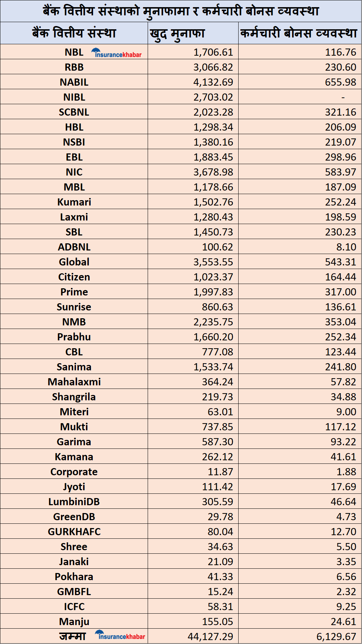The height and width of the screenshot is (644, 362).
Task: Select the GURKHAFC name cell
Action: [74, 532]
